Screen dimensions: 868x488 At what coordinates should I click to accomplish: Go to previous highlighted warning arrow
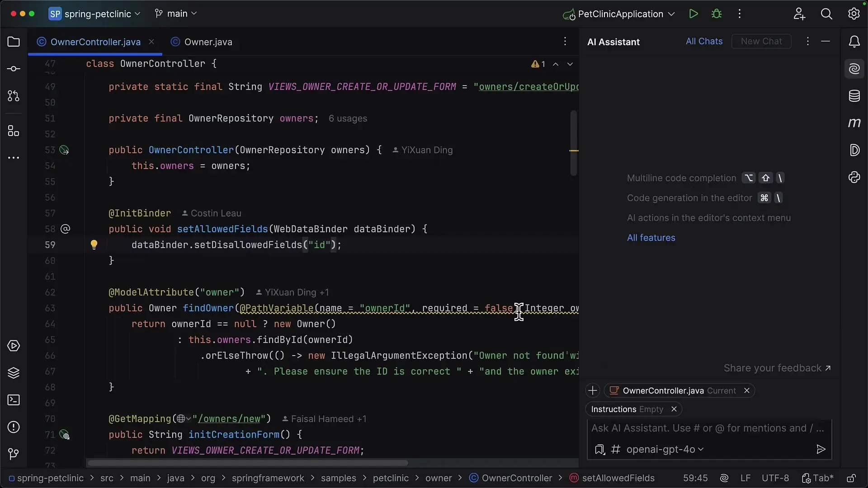point(556,64)
